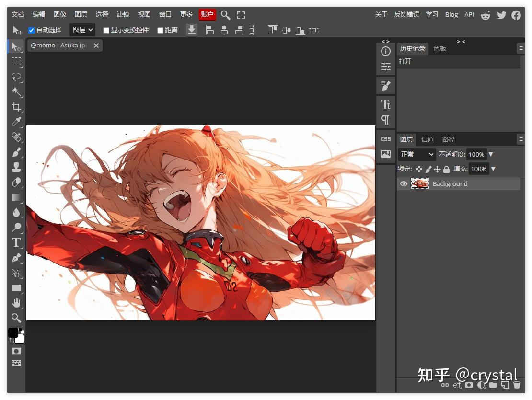
Task: Open the Character panel icon
Action: 386,104
